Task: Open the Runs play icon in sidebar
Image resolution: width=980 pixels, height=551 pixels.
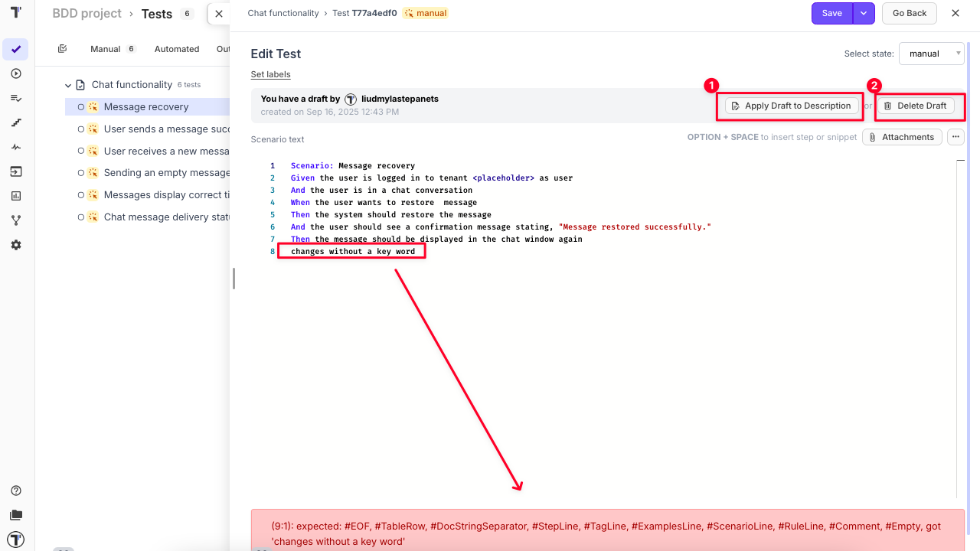Action: click(x=16, y=73)
